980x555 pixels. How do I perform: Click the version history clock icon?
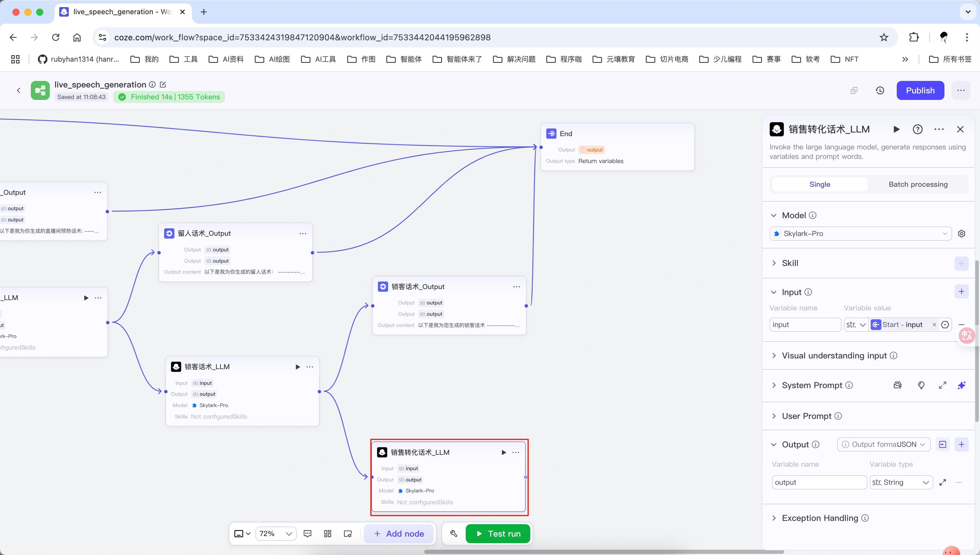880,90
